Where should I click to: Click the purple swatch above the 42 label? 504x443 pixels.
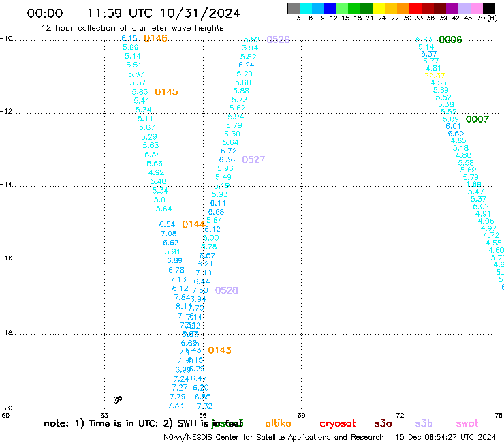[x=452, y=8]
